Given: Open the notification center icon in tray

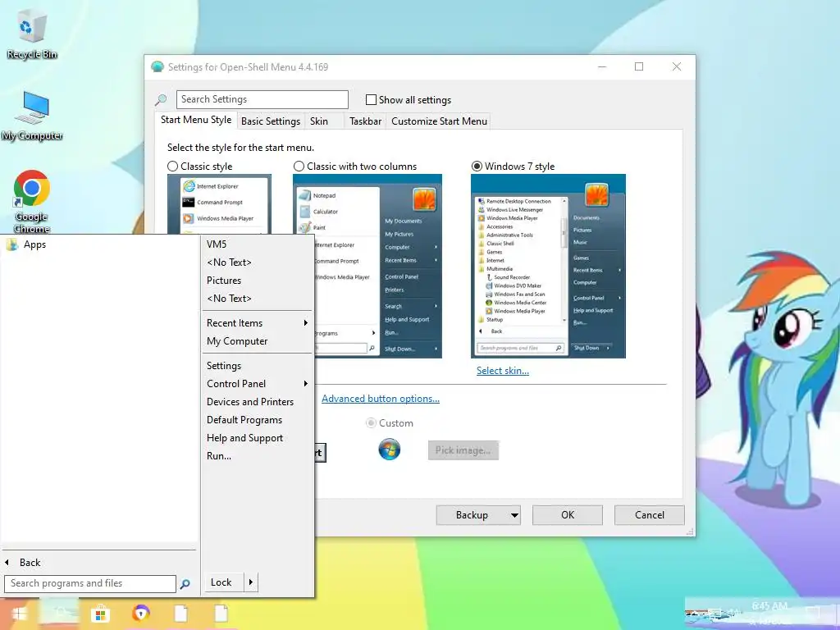Looking at the screenshot, I should point(813,614).
